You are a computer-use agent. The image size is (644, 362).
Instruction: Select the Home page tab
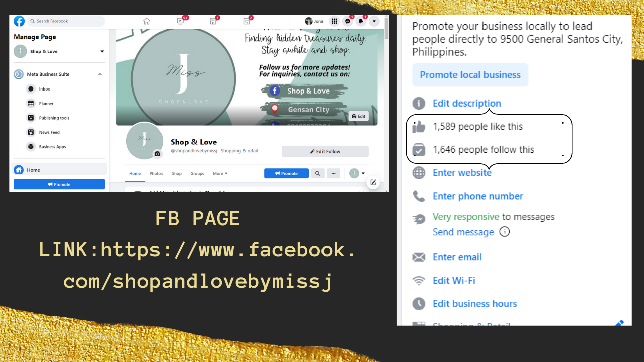point(135,174)
